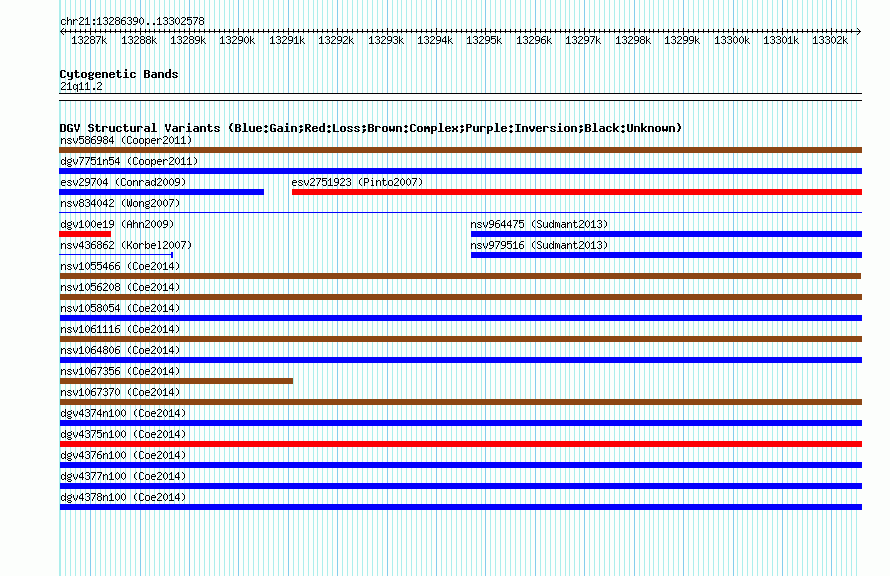
Task: Open the nsv1058054 (Coe2014) label
Action: [x=120, y=308]
